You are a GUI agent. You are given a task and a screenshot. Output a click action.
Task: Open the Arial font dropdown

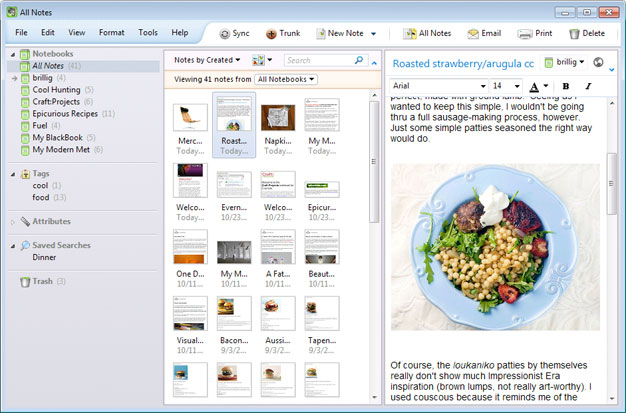coord(447,86)
